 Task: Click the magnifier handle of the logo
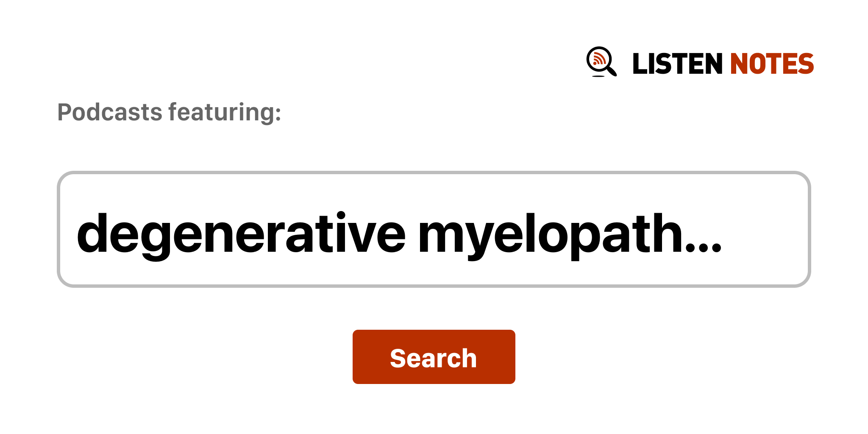coord(612,71)
